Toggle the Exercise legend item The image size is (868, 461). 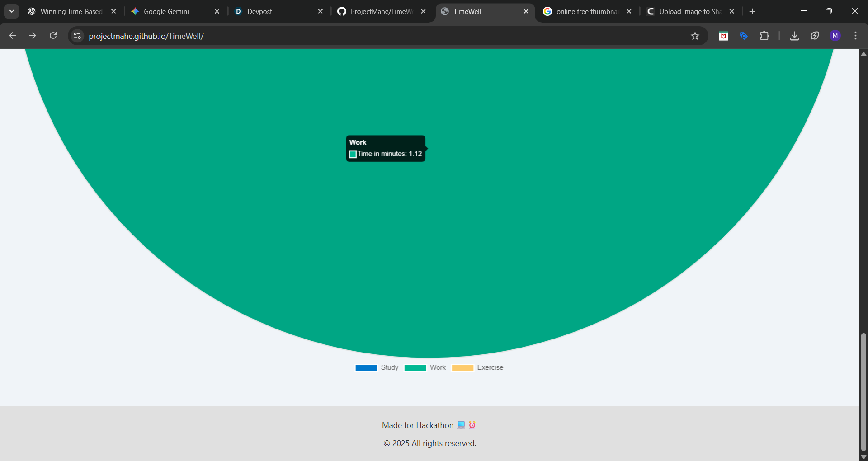click(x=478, y=367)
